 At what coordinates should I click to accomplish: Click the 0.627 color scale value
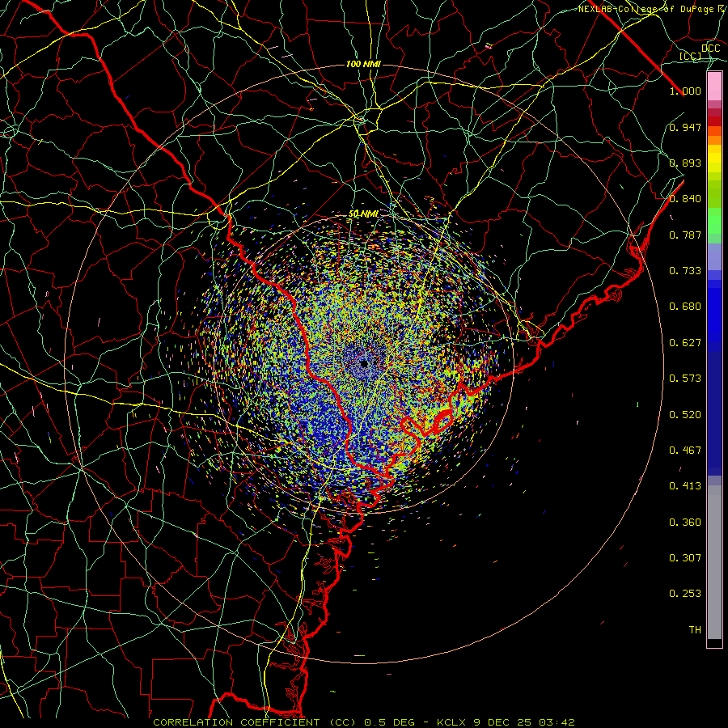685,343
